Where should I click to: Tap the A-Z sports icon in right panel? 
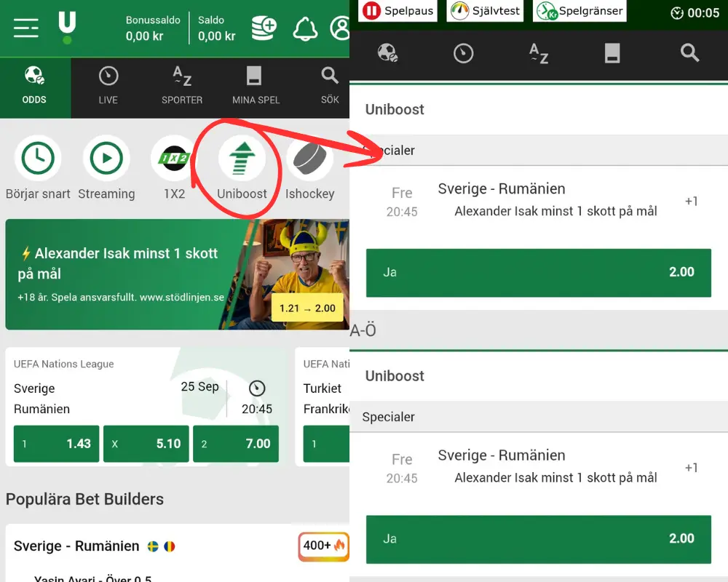point(539,53)
